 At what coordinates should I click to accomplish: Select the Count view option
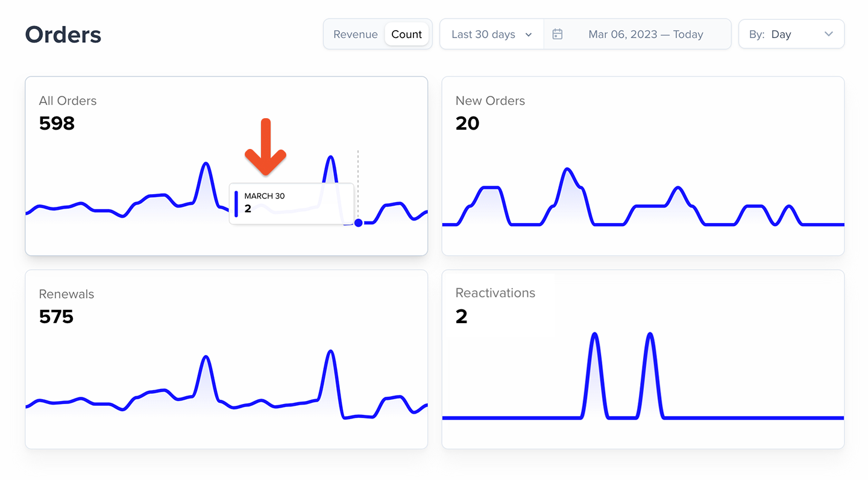click(406, 34)
